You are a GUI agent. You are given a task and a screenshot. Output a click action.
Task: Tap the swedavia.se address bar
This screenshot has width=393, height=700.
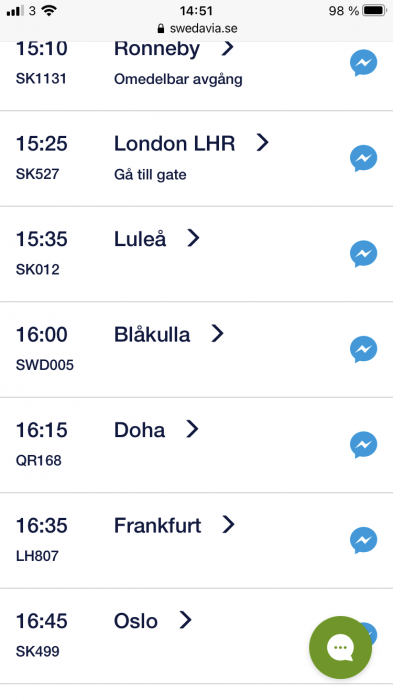[197, 29]
